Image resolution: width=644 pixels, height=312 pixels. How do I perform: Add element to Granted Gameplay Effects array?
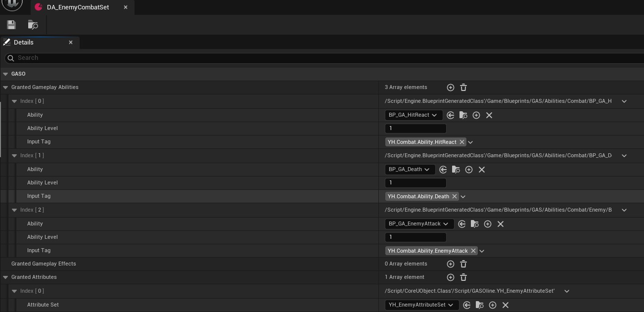(451, 264)
